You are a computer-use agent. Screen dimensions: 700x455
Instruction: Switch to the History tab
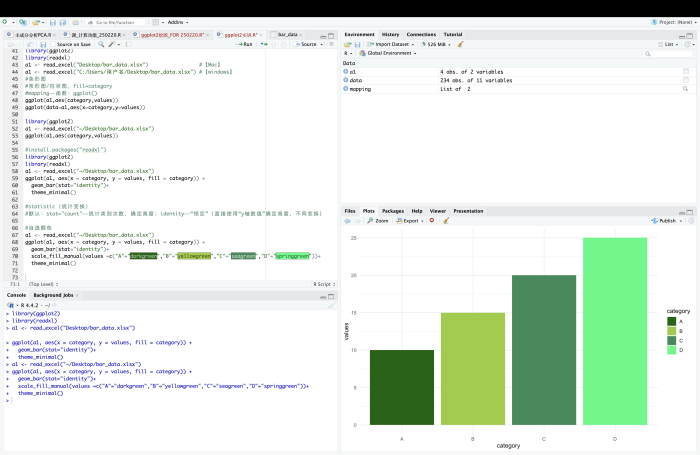point(390,34)
